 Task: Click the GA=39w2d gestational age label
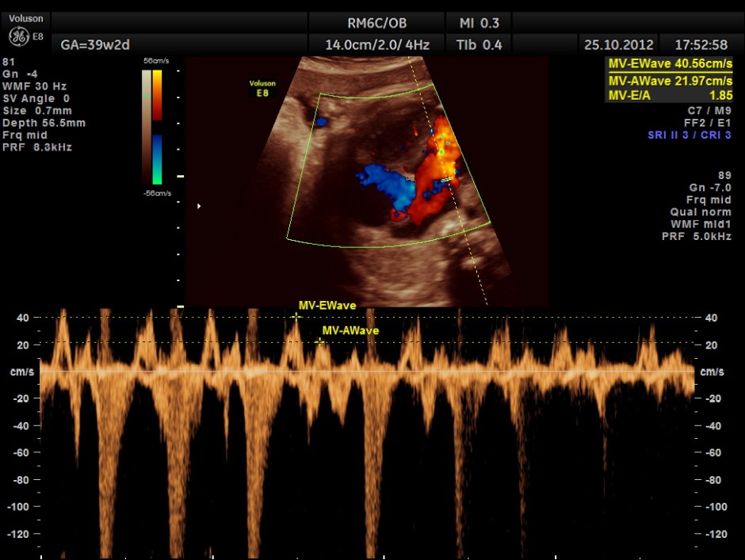coord(95,45)
